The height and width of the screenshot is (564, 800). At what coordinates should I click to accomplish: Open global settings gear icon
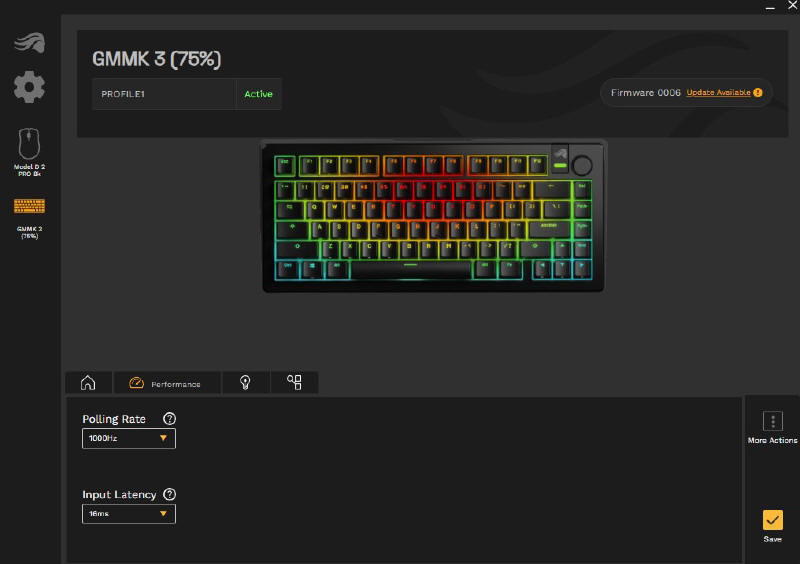tap(29, 87)
